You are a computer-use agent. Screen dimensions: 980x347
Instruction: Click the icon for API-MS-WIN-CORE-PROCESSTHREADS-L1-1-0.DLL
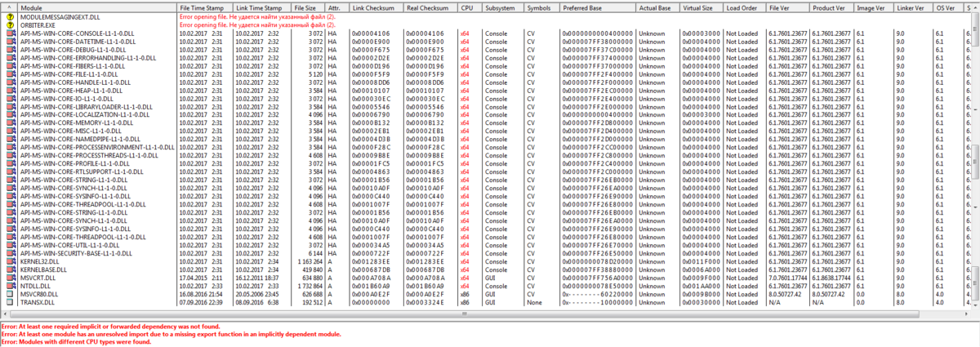(x=11, y=156)
